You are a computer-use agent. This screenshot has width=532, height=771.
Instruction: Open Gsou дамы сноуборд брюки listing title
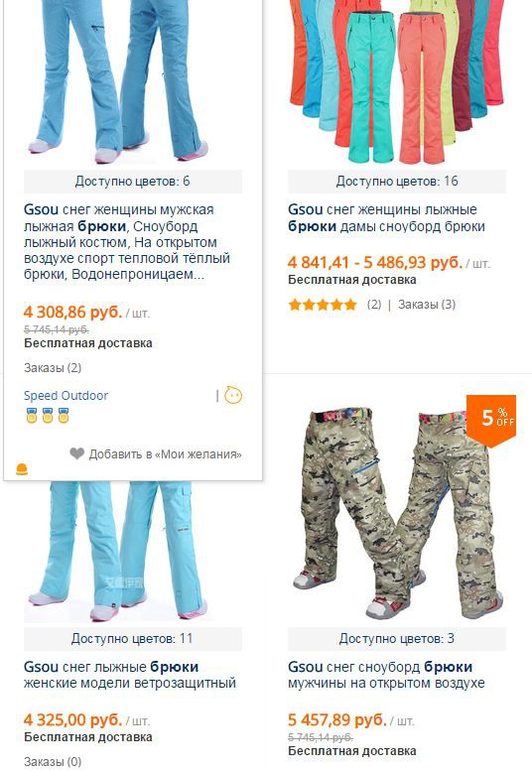386,218
